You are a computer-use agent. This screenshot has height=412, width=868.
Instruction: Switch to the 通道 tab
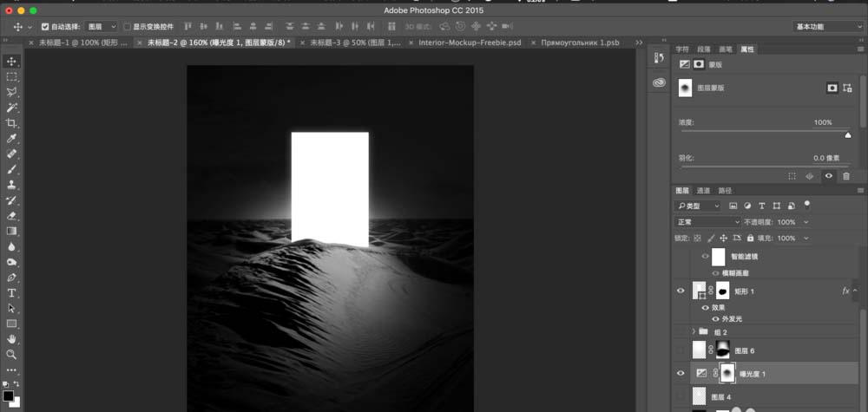click(703, 190)
